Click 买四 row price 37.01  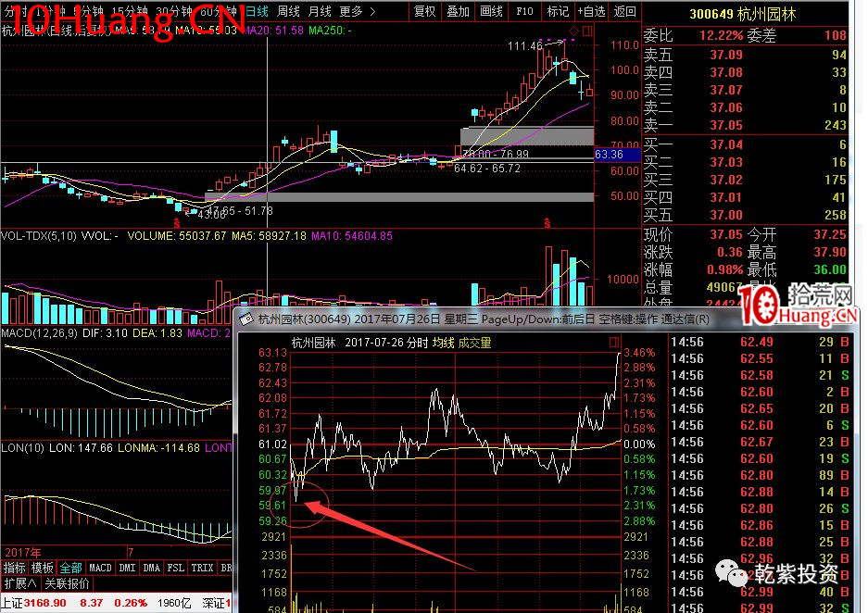(726, 197)
